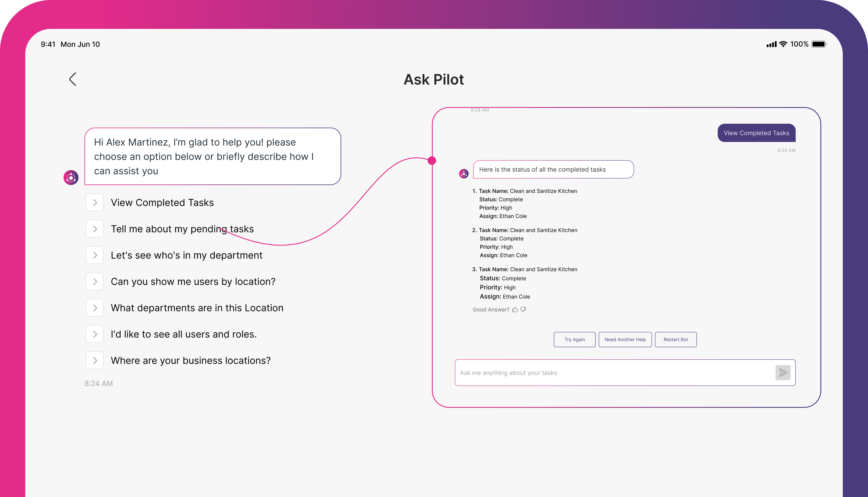The width and height of the screenshot is (868, 497).
Task: Click the Try Again button
Action: [574, 340]
